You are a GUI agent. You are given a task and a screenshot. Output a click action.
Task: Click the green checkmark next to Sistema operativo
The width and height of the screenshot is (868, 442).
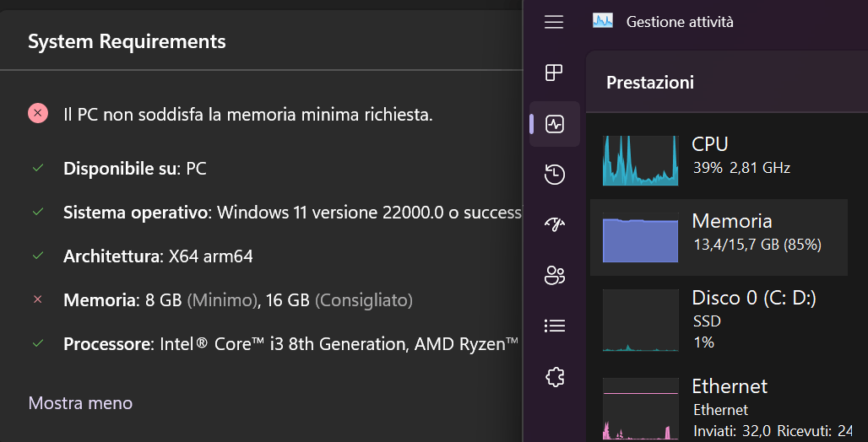38,212
